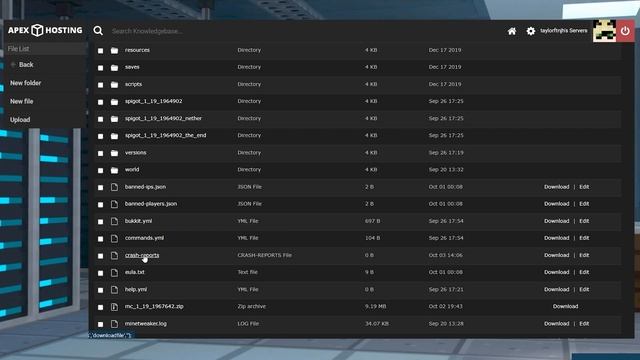This screenshot has height=360, width=640.
Task: Click the resources folder icon
Action: pos(114,50)
